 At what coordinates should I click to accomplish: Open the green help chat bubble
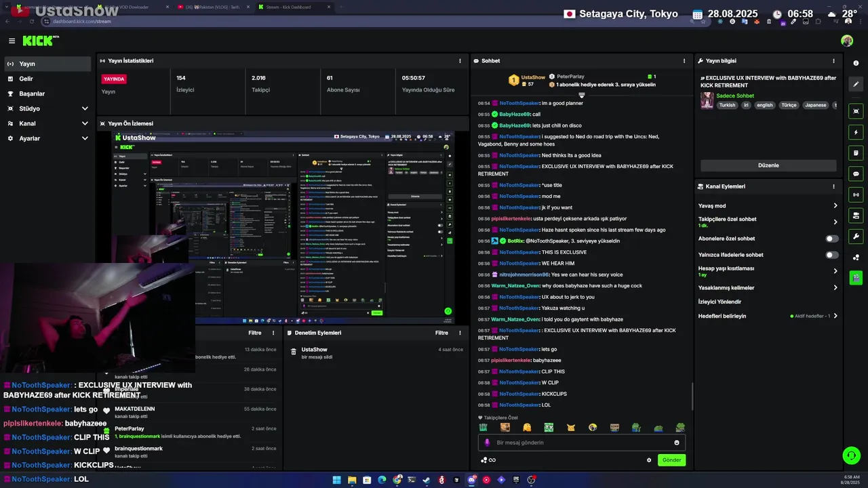[851, 455]
